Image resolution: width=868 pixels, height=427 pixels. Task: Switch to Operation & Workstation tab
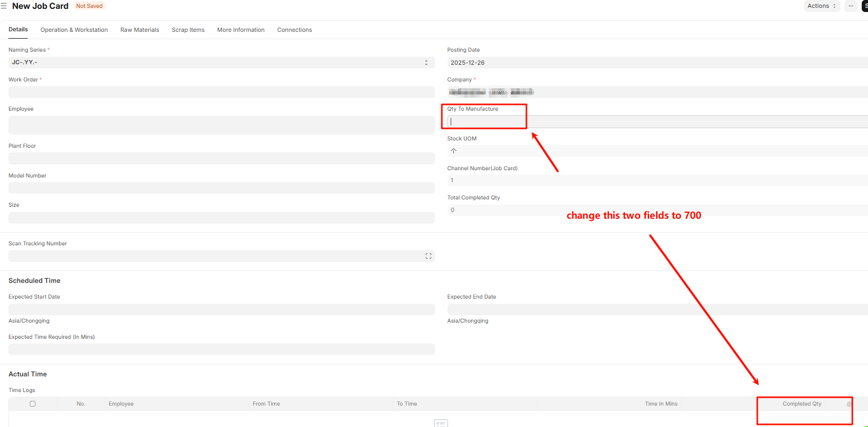(x=74, y=30)
